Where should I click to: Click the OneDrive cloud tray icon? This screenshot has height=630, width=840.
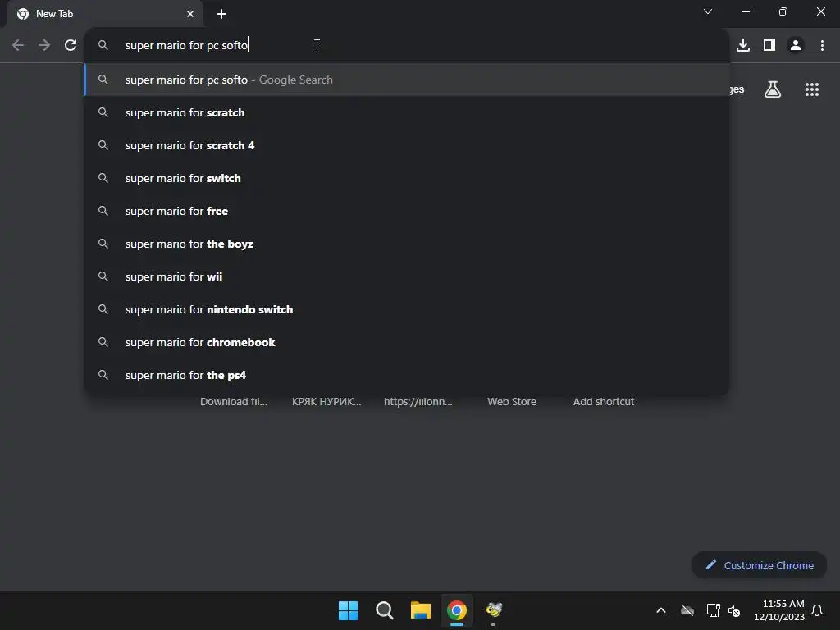point(687,610)
